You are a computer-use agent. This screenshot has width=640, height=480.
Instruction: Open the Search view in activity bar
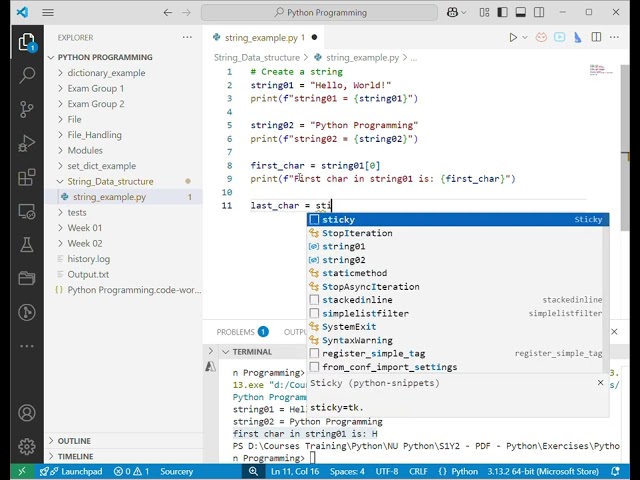pyautogui.click(x=27, y=76)
